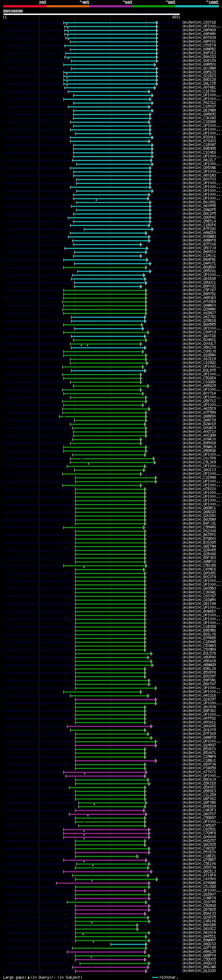Click the hit label UniRef100_Q5BTL4

click(199, 221)
